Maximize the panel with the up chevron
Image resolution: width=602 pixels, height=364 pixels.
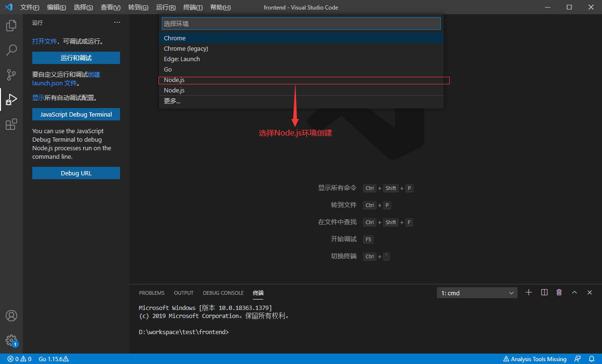pos(574,292)
